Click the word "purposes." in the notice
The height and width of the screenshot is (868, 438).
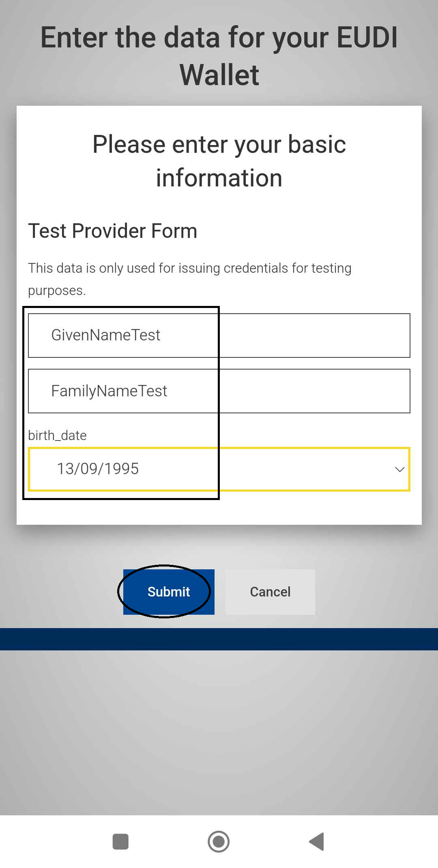pyautogui.click(x=57, y=290)
